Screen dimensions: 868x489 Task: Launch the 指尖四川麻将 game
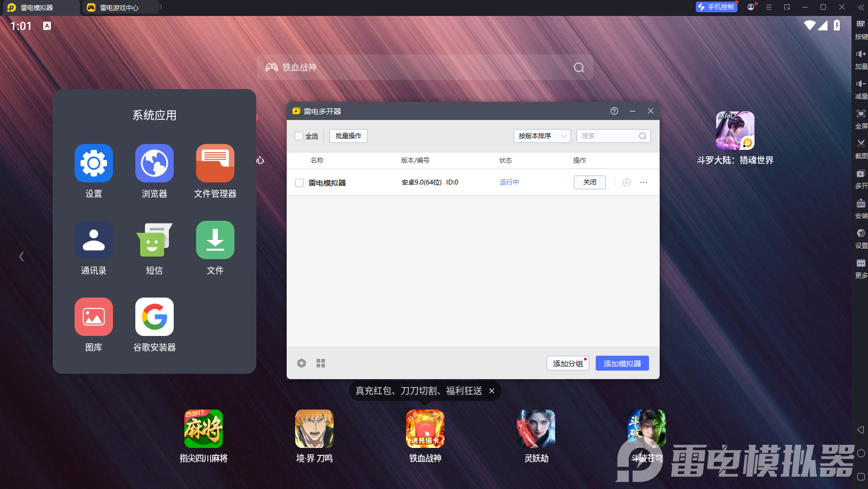coord(204,429)
